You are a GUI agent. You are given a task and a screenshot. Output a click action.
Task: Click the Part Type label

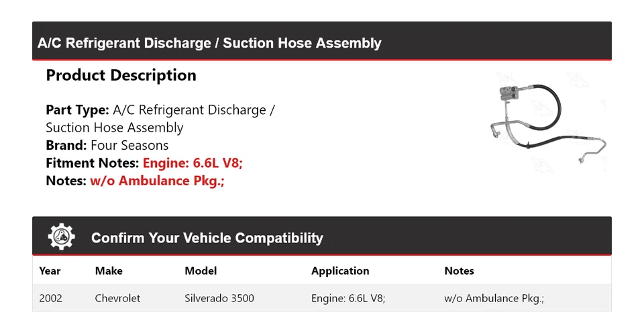pyautogui.click(x=77, y=110)
